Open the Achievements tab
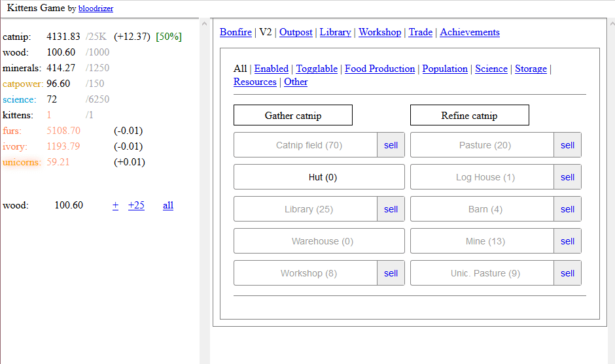This screenshot has height=364, width=615. (469, 32)
